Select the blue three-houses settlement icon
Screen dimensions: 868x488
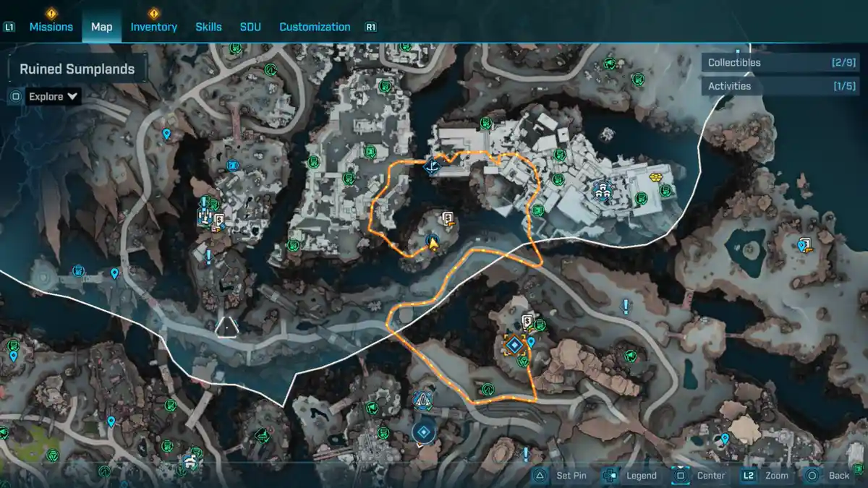point(601,189)
